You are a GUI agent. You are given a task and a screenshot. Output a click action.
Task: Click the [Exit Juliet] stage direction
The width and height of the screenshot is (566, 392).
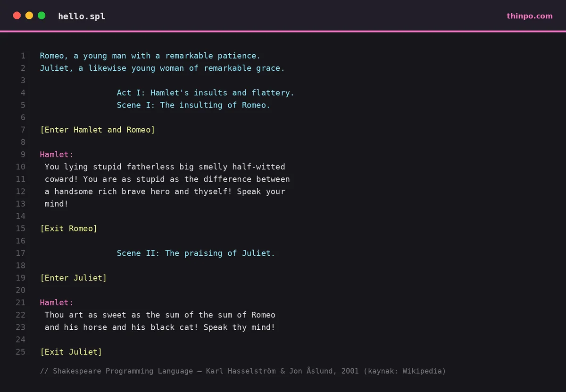click(71, 351)
